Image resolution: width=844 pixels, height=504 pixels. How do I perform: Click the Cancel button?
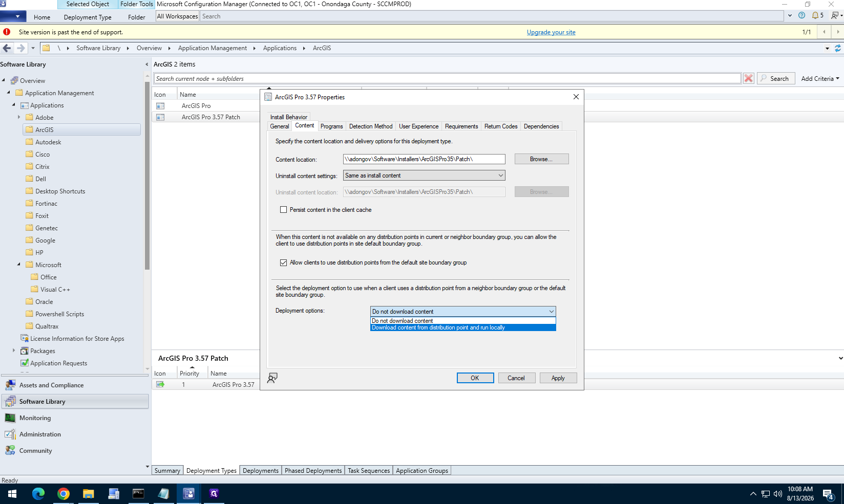(516, 378)
